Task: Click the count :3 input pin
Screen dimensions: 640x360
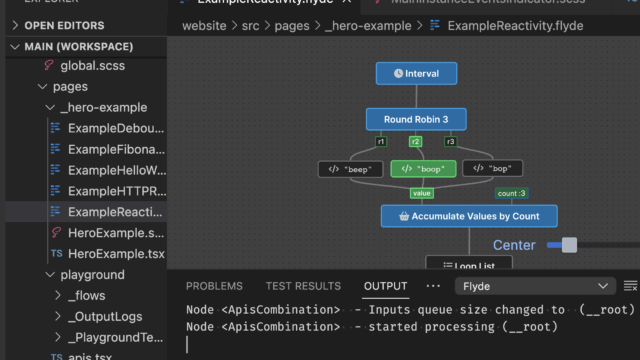Action: click(x=511, y=193)
